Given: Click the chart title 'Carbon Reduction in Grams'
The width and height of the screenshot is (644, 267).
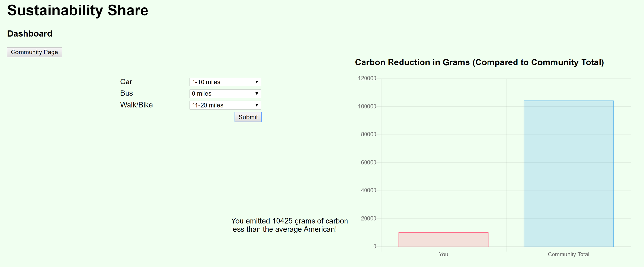Looking at the screenshot, I should click(x=479, y=62).
